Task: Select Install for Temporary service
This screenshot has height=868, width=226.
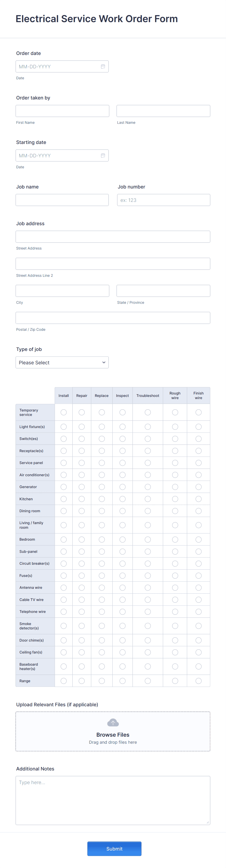Action: 63,412
